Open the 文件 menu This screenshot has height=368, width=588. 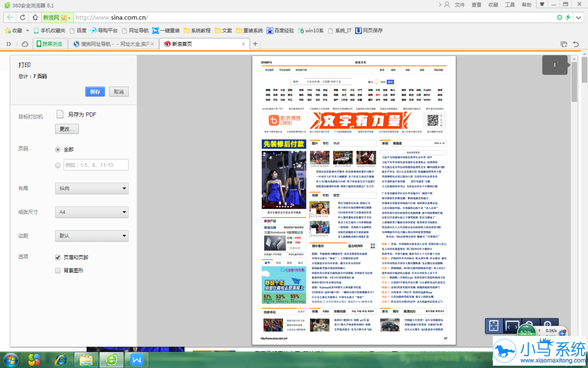coord(459,5)
